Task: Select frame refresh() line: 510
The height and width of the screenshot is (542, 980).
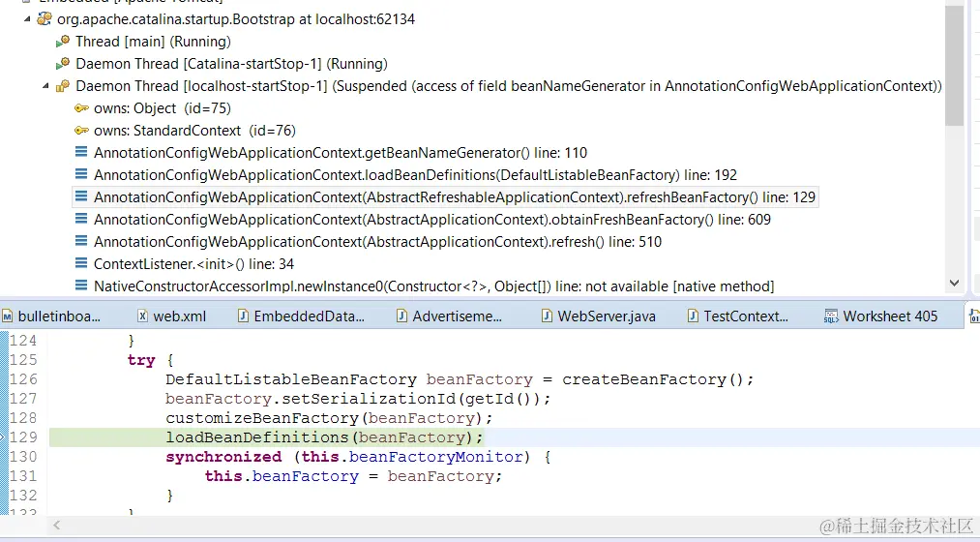Action: pyautogui.click(x=377, y=242)
